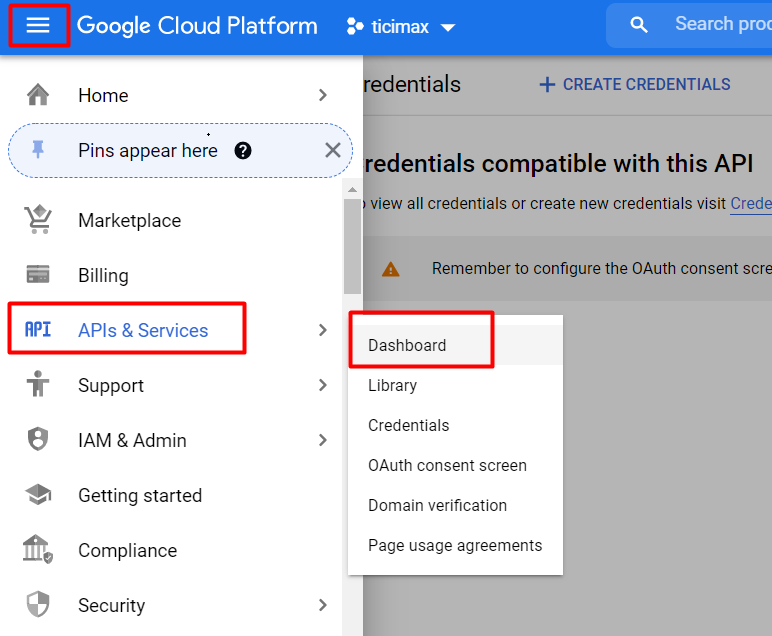Click the Compliance building icon
772x636 pixels.
click(x=38, y=549)
